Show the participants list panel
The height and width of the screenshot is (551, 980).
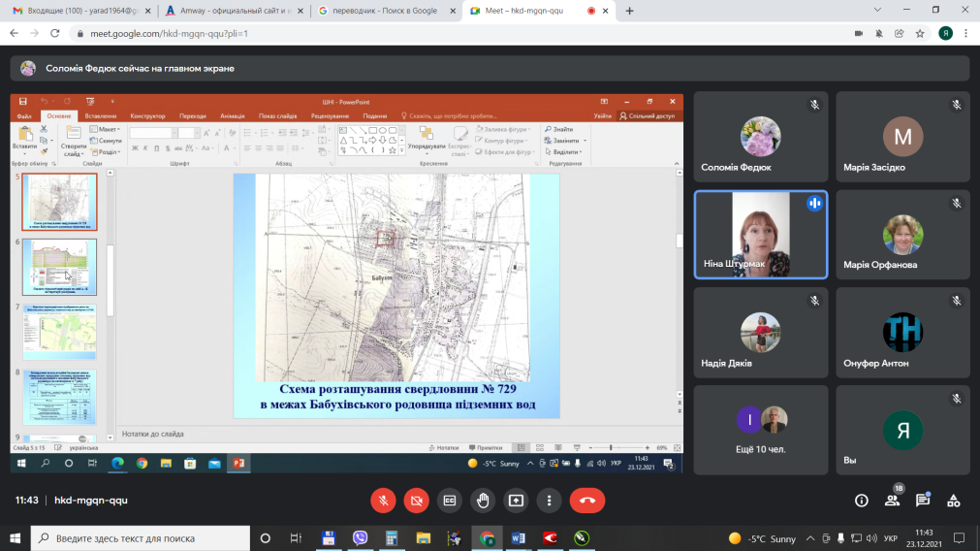(892, 501)
